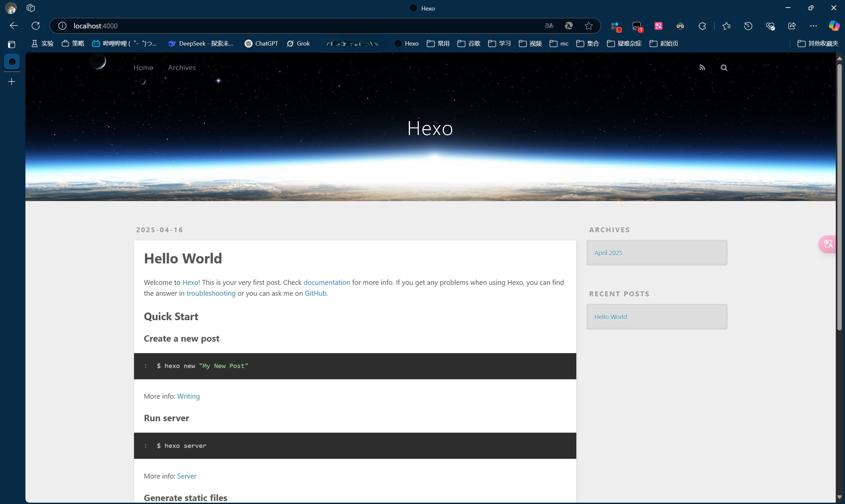Open the share icon in toolbar
The height and width of the screenshot is (504, 845).
(792, 26)
